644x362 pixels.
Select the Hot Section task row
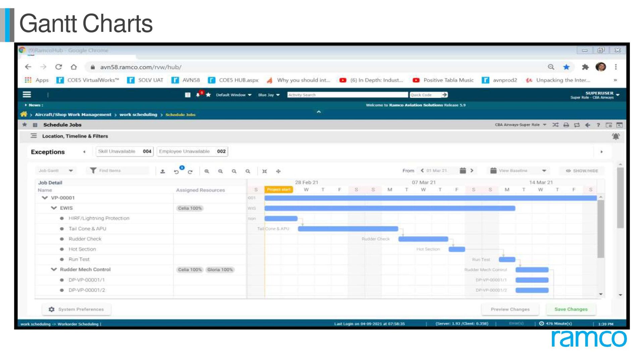tap(82, 249)
